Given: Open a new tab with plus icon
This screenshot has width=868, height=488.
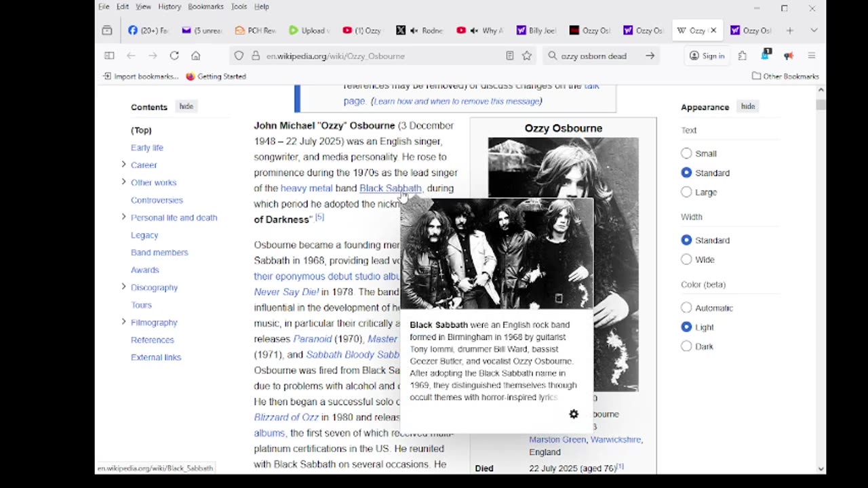Looking at the screenshot, I should point(789,30).
